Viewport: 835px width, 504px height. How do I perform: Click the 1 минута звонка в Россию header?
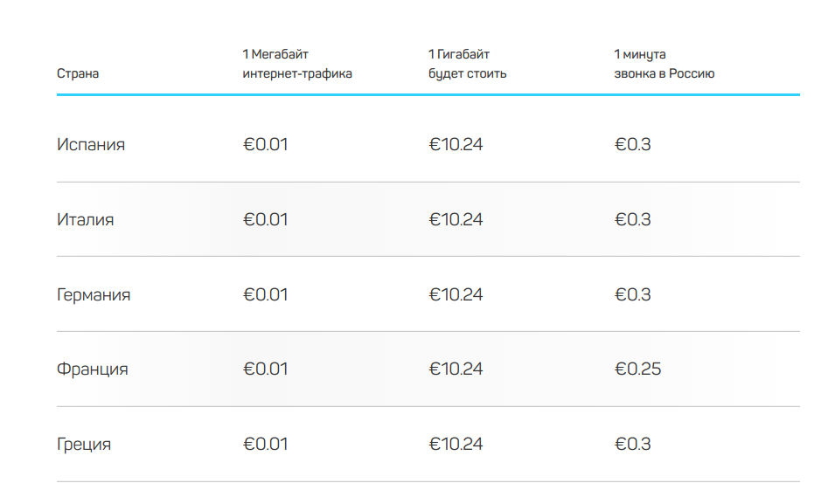click(x=664, y=64)
